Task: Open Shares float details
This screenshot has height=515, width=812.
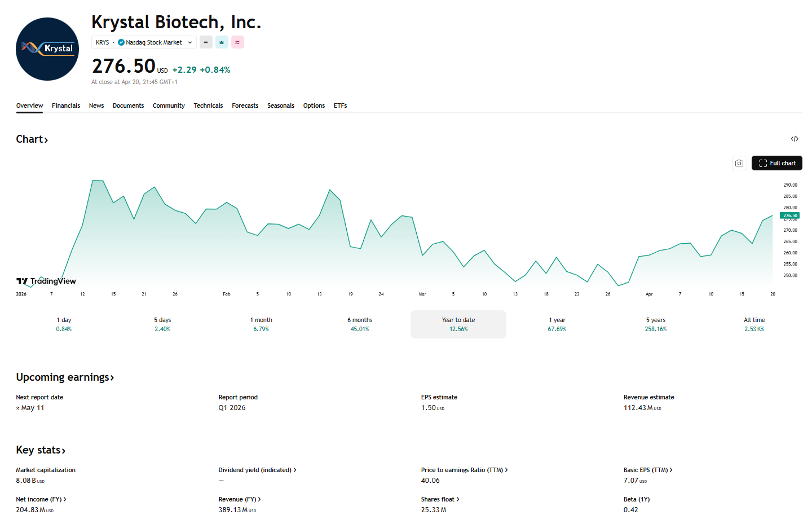Action: 440,499
